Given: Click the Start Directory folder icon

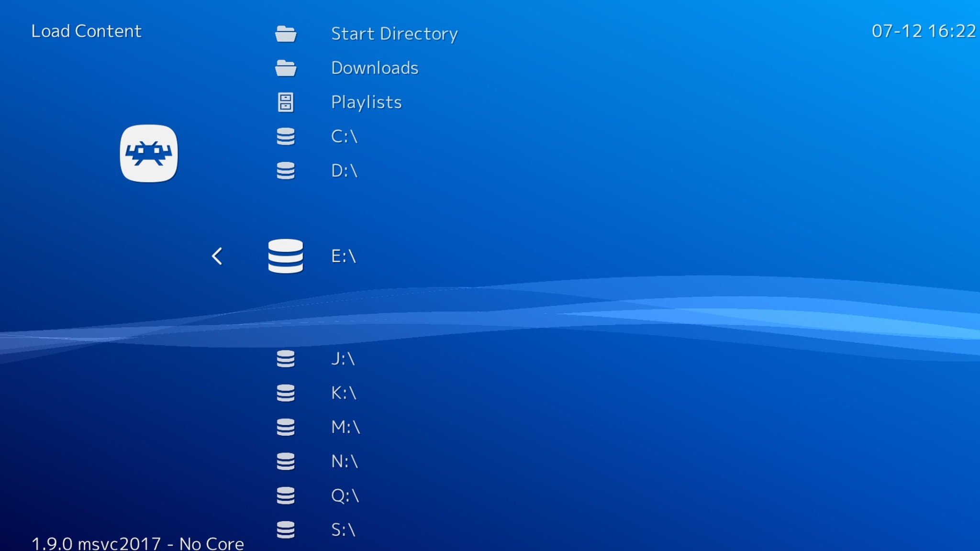Looking at the screenshot, I should (x=286, y=34).
